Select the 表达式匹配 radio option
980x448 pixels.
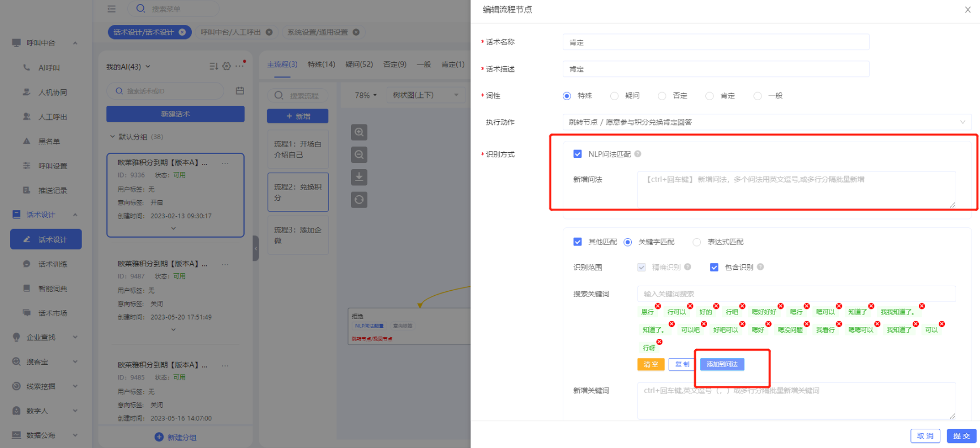[697, 242]
